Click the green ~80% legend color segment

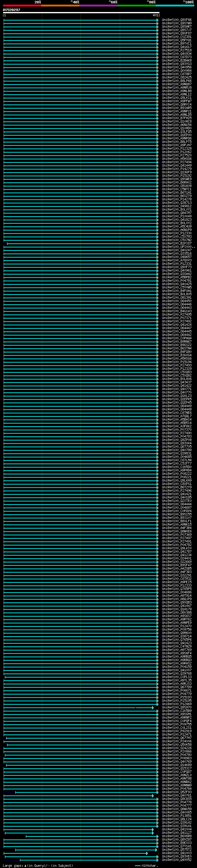coord(137,6)
